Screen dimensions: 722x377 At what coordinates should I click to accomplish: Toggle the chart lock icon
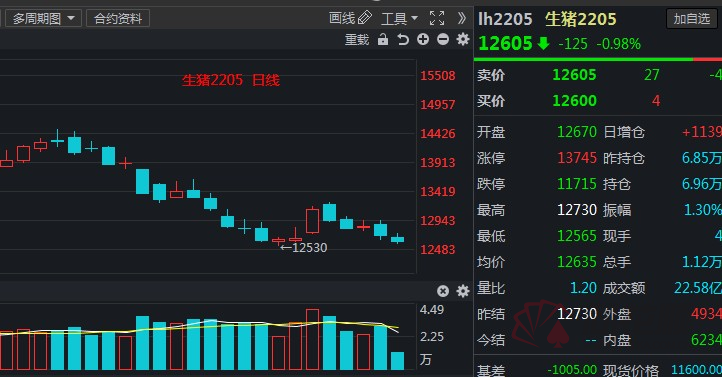(x=383, y=40)
